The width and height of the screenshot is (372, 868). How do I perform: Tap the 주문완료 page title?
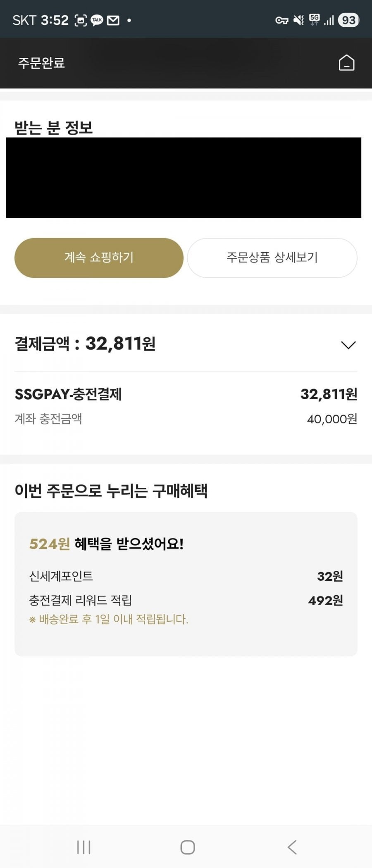click(41, 63)
